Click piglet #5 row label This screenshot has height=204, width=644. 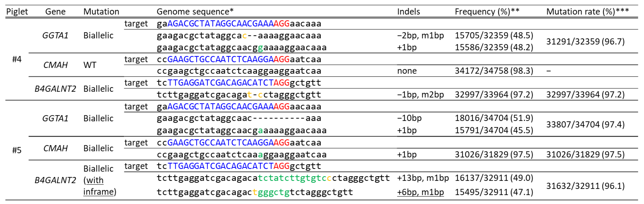pos(17,150)
